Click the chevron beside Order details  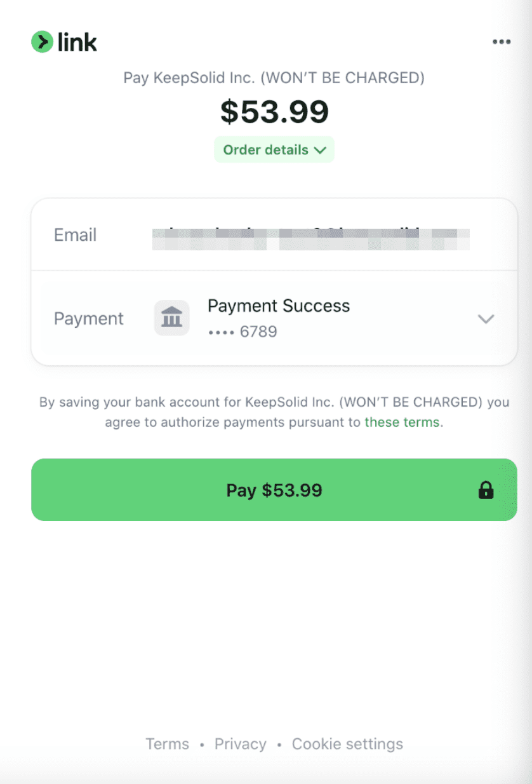click(320, 151)
